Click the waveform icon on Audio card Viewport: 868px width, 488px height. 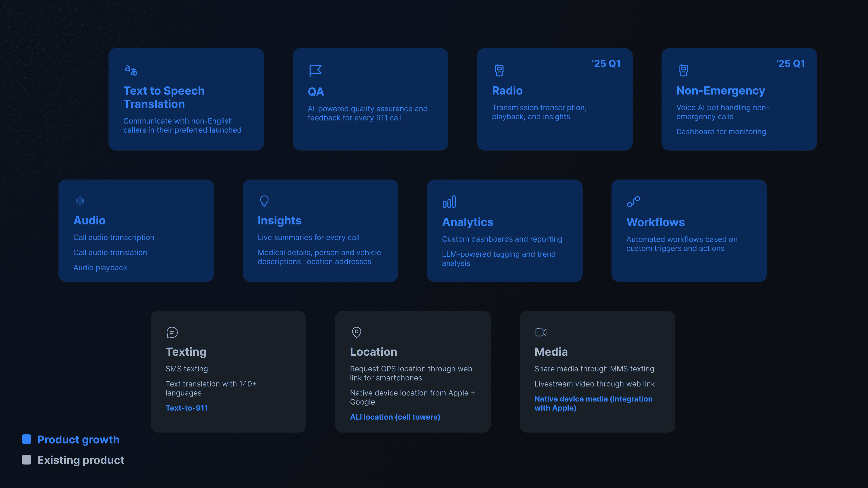80,201
